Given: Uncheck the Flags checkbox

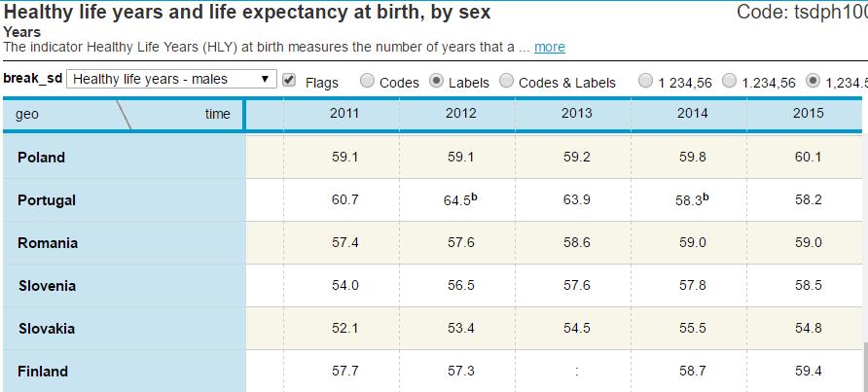Looking at the screenshot, I should (288, 81).
